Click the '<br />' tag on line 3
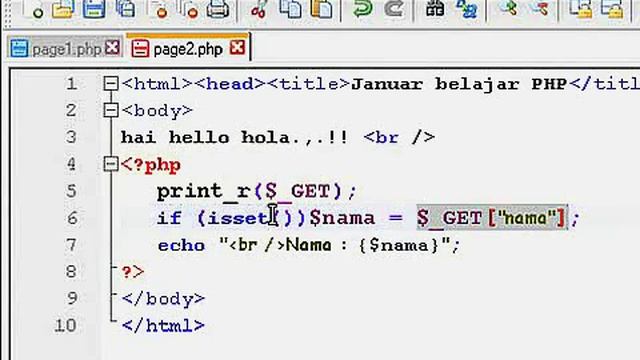Screen dimensions: 640x360 point(399,138)
